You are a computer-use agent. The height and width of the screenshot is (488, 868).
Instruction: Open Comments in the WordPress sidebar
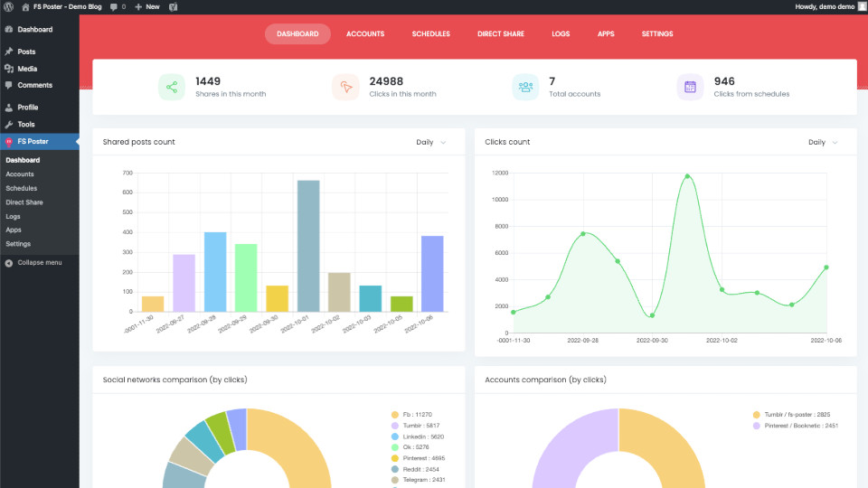(x=35, y=85)
